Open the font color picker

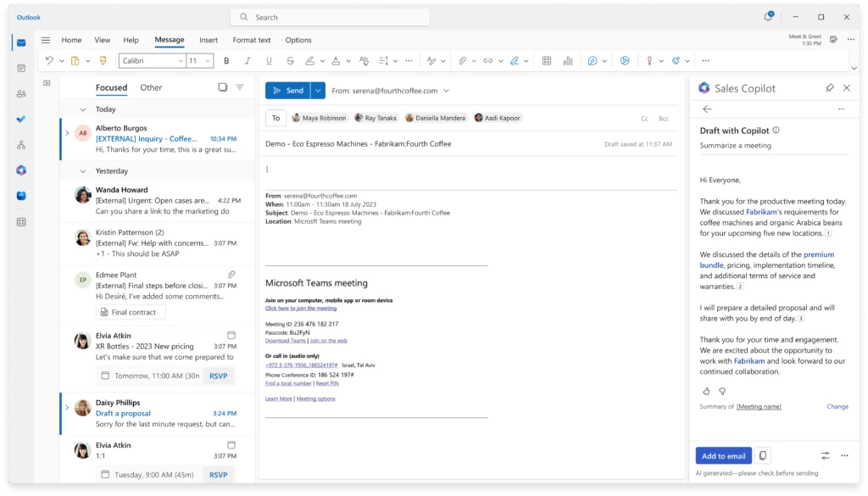[x=336, y=60]
